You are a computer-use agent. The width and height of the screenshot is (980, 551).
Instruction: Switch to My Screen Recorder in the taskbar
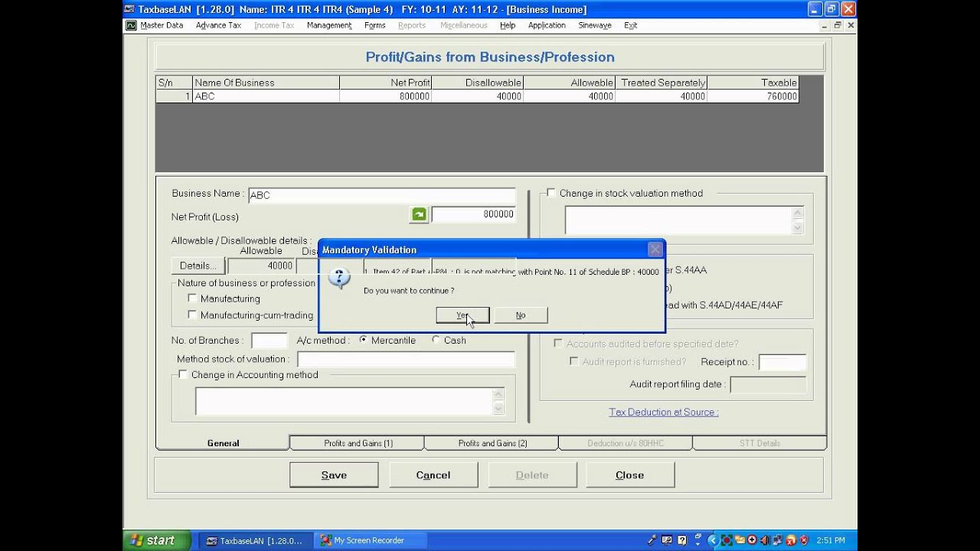coord(371,540)
